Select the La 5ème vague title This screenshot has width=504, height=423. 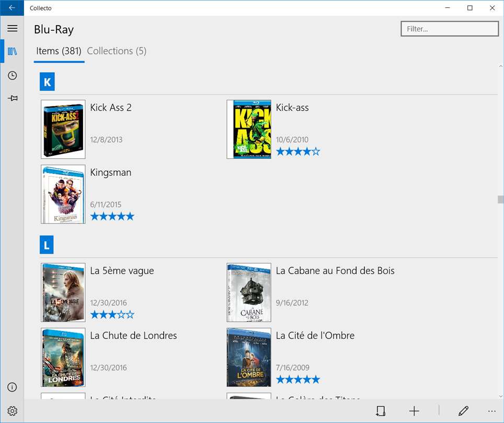click(x=122, y=271)
